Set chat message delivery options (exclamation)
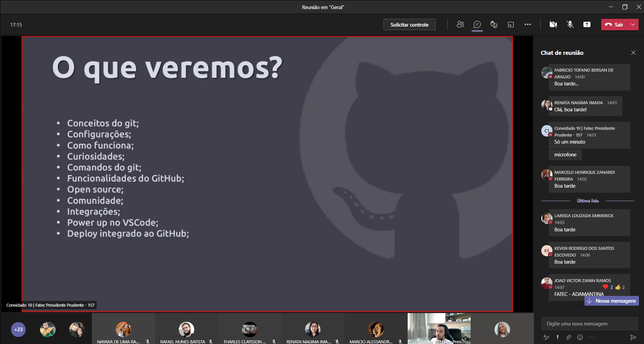Screen dimensions: 644x344 pyautogui.click(x=557, y=337)
